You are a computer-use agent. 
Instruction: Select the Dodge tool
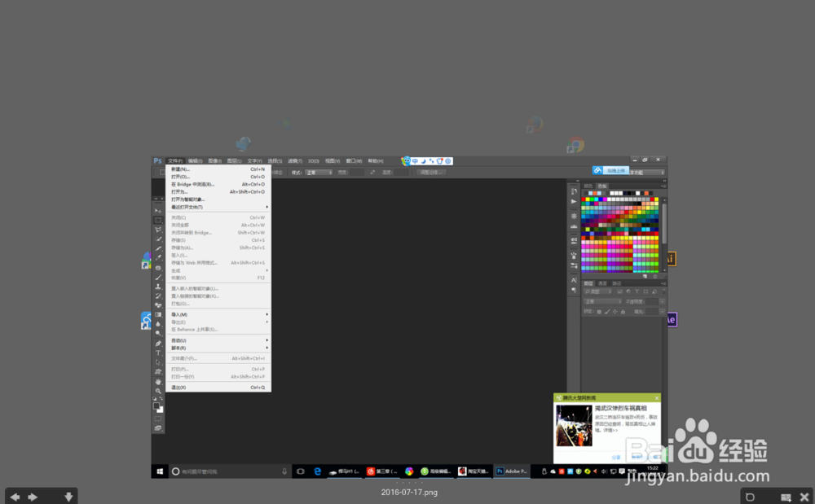click(x=158, y=334)
